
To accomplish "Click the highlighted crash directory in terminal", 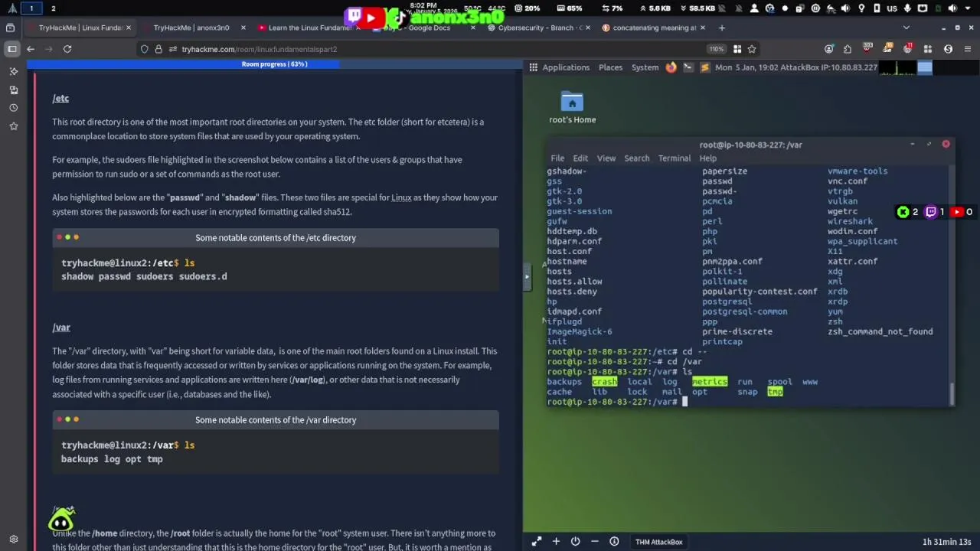I will click(x=604, y=382).
